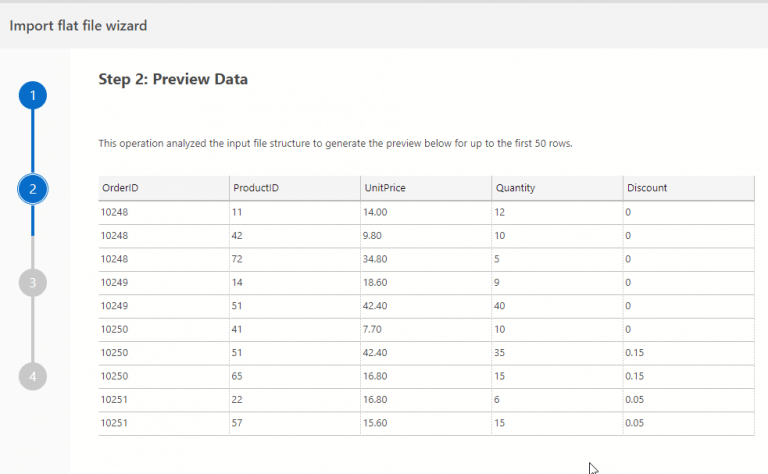The image size is (768, 474).
Task: Select the UnitPrice cell showing 34.80
Action: click(425, 259)
